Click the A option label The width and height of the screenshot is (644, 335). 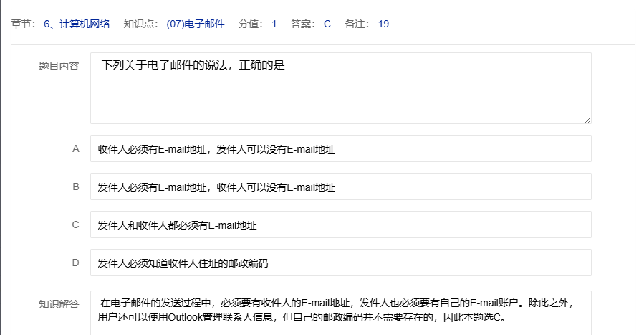(75, 149)
